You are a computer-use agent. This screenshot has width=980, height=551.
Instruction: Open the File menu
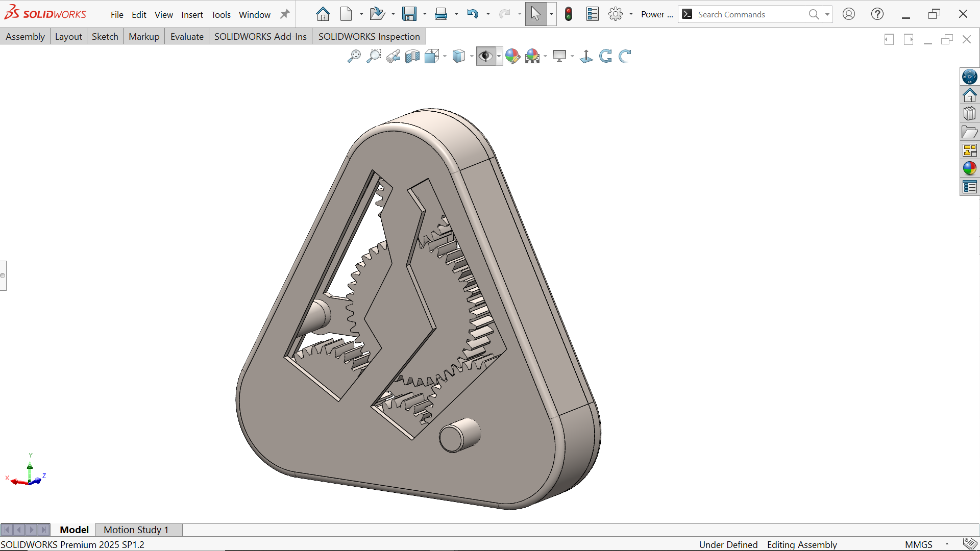[117, 15]
